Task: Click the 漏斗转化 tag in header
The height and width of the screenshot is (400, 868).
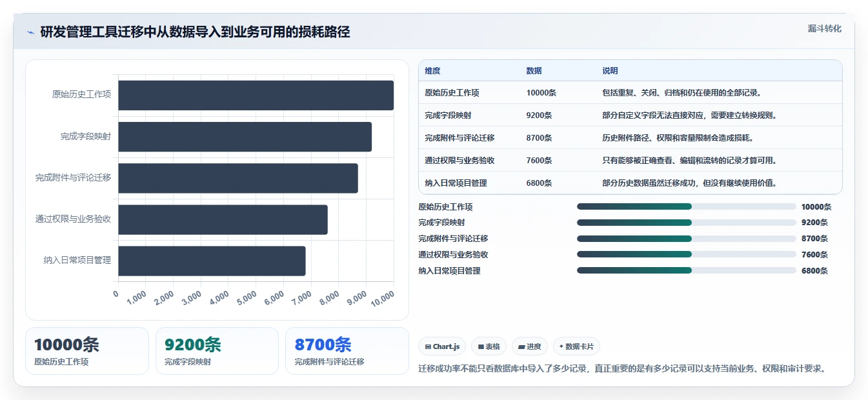Action: (x=825, y=29)
